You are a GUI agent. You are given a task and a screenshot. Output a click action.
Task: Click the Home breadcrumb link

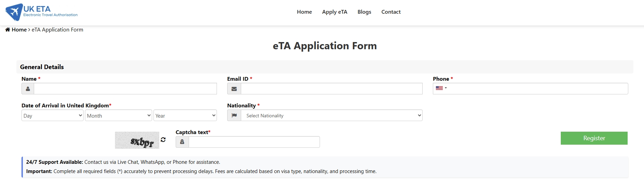[x=19, y=30]
